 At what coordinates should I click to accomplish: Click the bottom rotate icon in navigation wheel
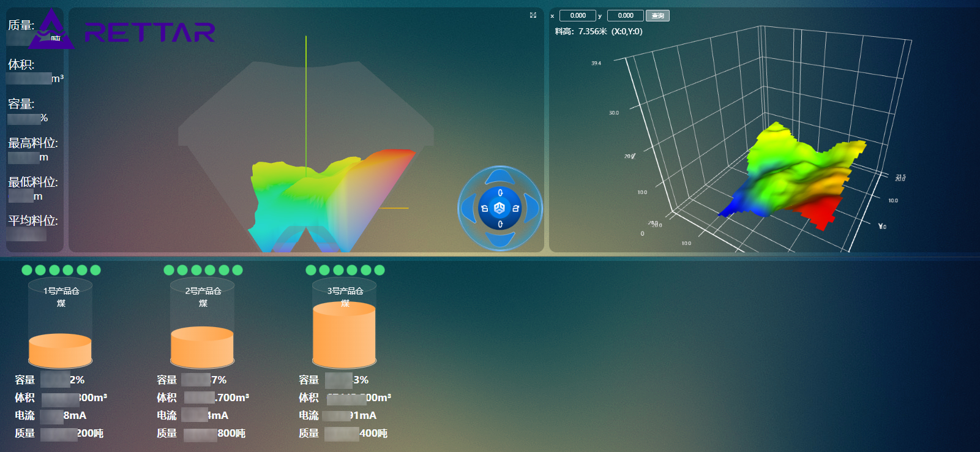[x=500, y=224]
